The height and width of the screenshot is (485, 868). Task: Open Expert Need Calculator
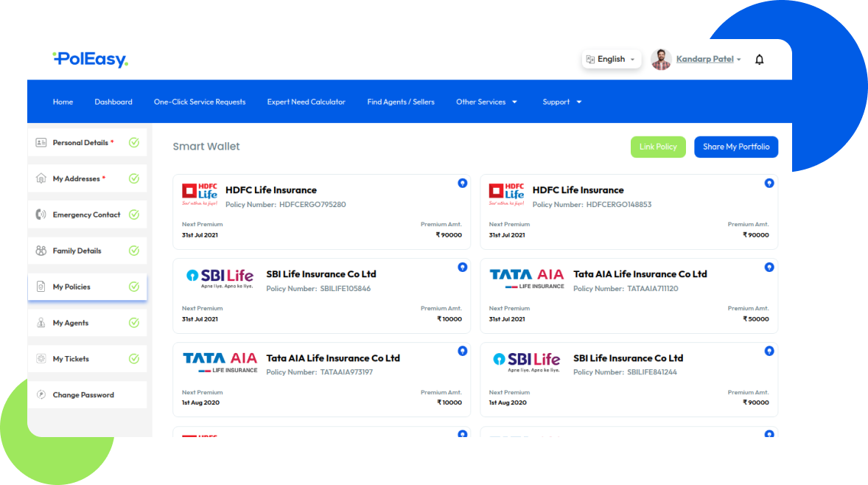(306, 102)
